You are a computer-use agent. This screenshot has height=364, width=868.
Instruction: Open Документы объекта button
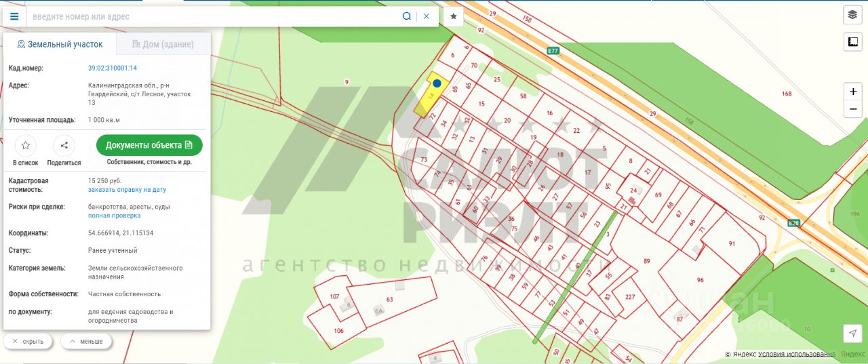coord(149,145)
